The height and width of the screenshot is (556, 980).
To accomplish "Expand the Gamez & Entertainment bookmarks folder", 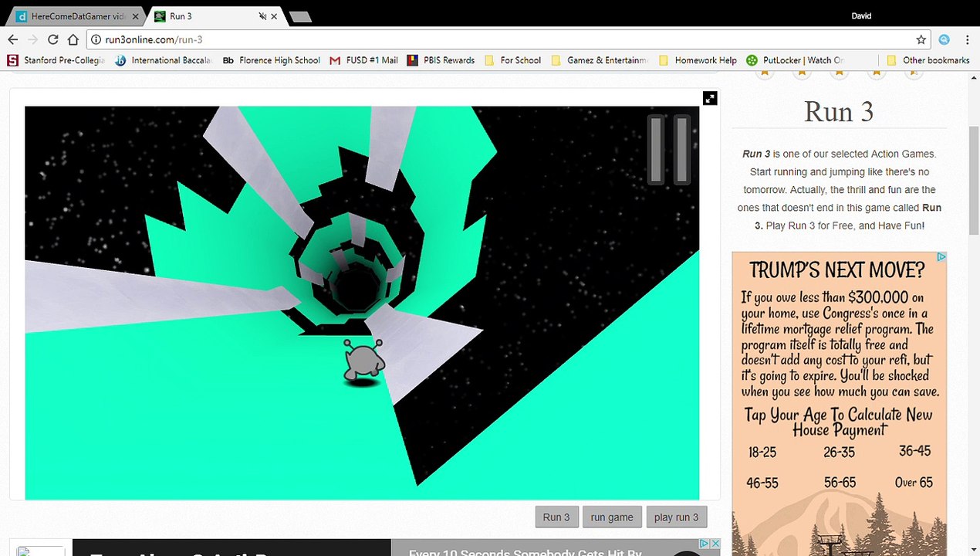I will (x=600, y=60).
